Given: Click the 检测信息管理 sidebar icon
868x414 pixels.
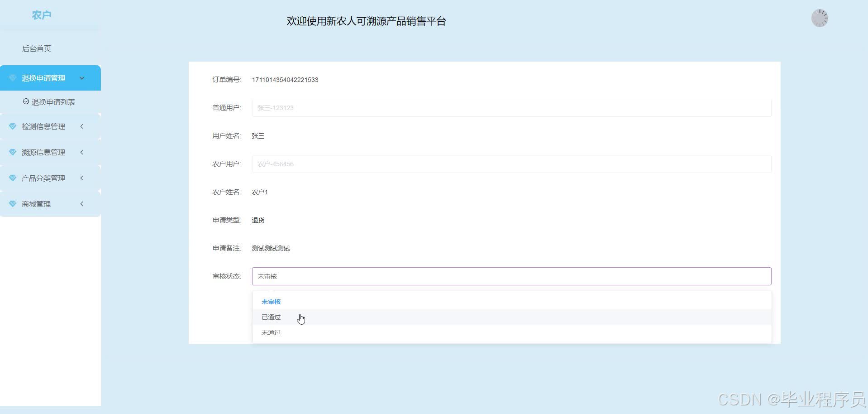Looking at the screenshot, I should [13, 126].
